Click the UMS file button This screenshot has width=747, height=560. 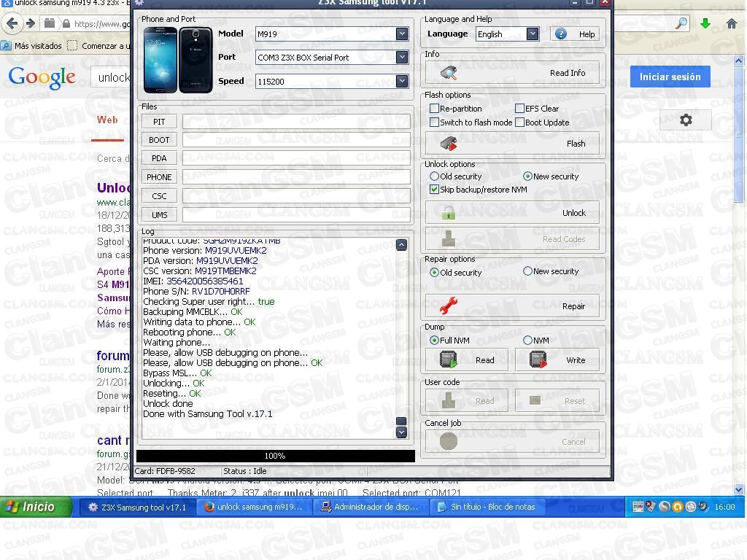[x=159, y=215]
